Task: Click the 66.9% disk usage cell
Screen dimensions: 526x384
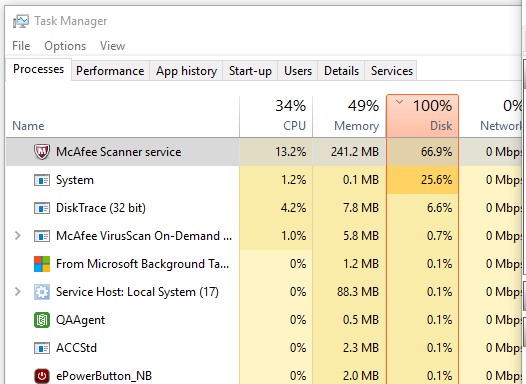Action: tap(422, 152)
